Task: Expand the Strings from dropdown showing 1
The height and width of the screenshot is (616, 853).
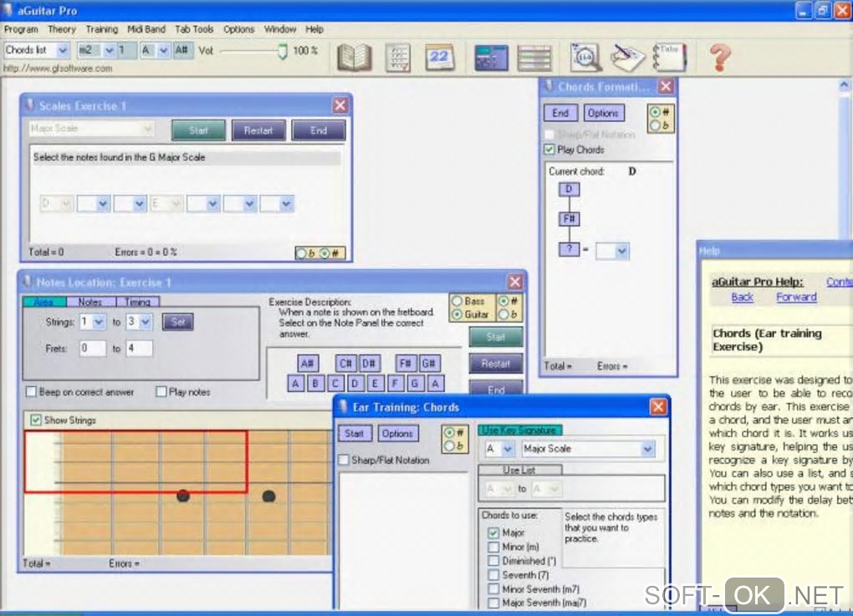Action: pyautogui.click(x=99, y=322)
